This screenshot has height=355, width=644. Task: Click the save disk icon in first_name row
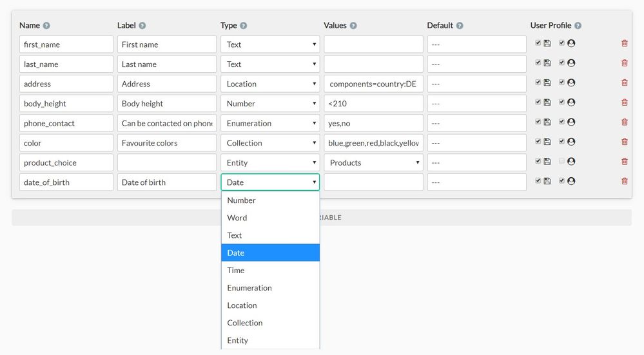click(547, 43)
